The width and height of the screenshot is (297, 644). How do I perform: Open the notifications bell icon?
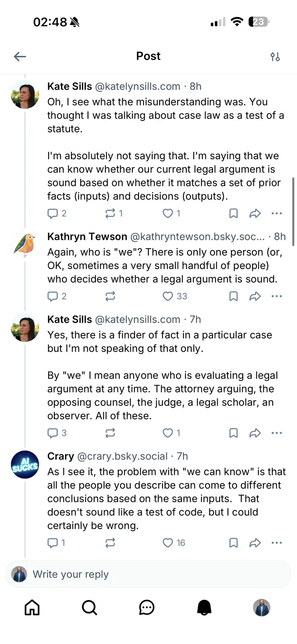tap(204, 607)
